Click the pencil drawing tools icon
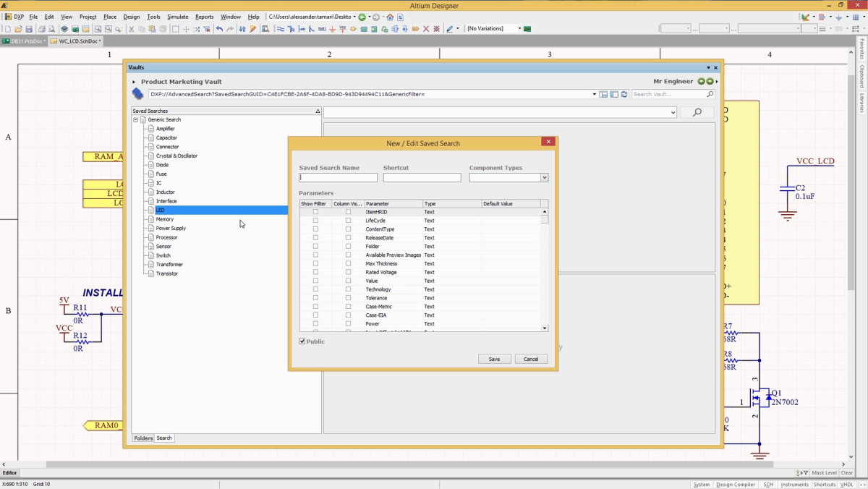Viewport: 868px width, 489px height. click(449, 29)
